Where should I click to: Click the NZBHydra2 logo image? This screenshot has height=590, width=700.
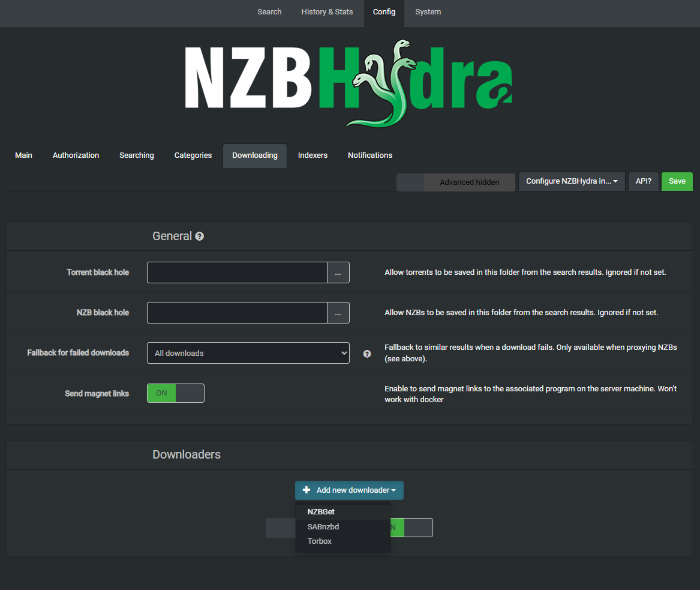coord(349,83)
